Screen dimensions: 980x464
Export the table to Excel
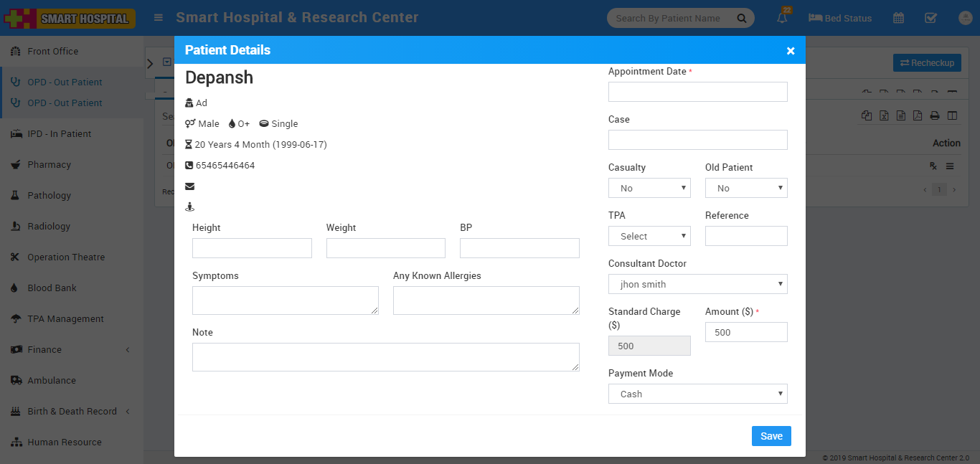tap(884, 116)
